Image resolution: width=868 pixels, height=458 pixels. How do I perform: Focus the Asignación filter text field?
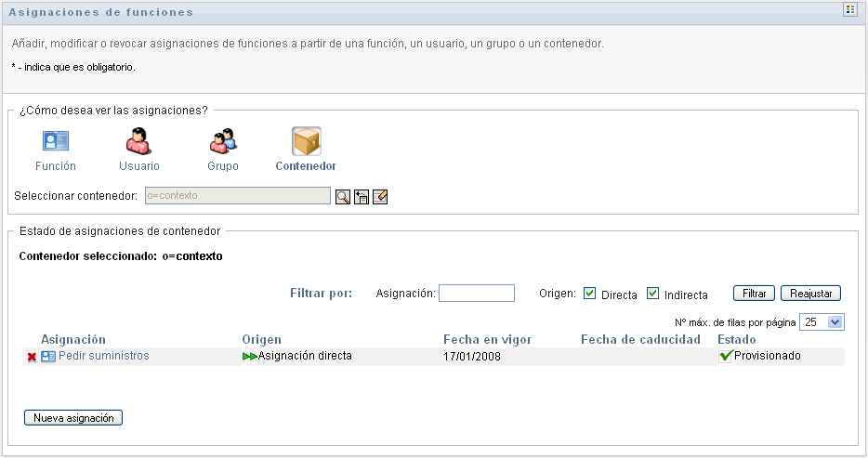click(476, 294)
